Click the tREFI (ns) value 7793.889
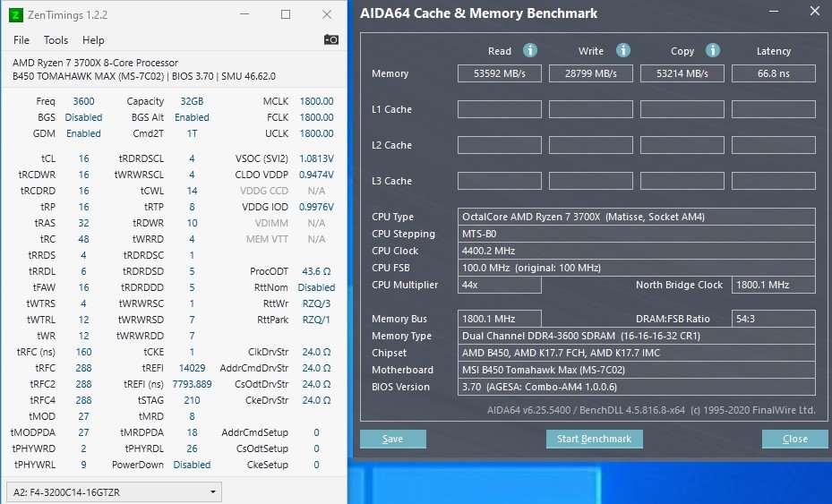 (x=192, y=383)
